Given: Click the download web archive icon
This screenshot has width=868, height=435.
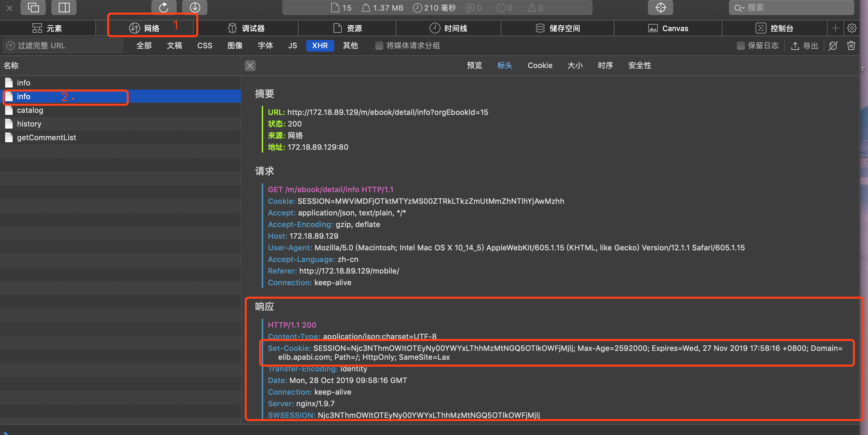Looking at the screenshot, I should [x=195, y=8].
